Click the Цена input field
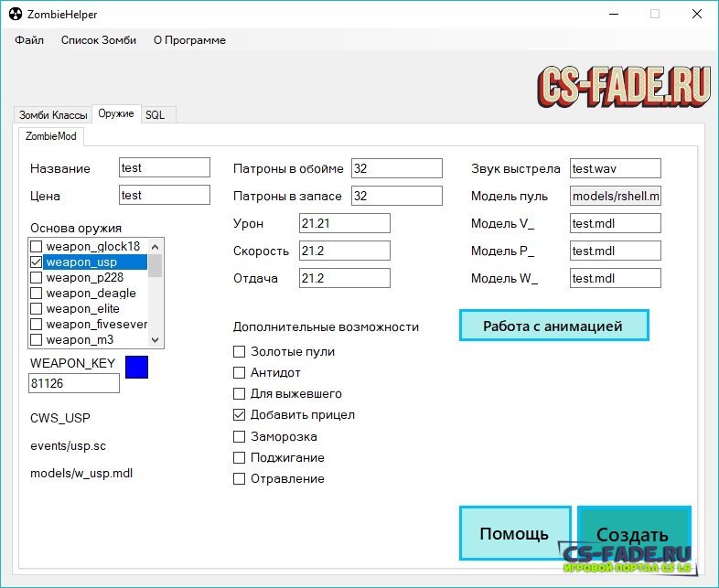Image resolution: width=719 pixels, height=588 pixels. [165, 195]
